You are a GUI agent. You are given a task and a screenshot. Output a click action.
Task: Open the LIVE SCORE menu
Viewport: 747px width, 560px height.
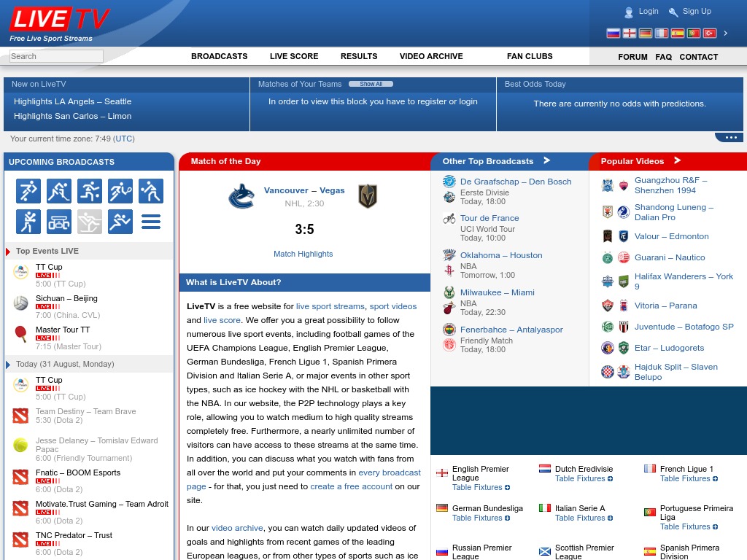tap(294, 56)
